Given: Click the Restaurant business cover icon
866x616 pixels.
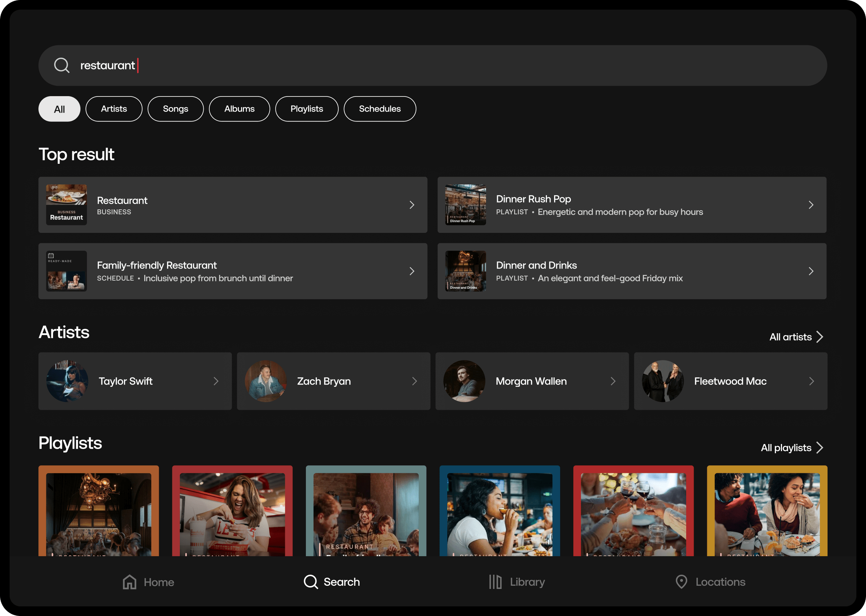Looking at the screenshot, I should (66, 205).
